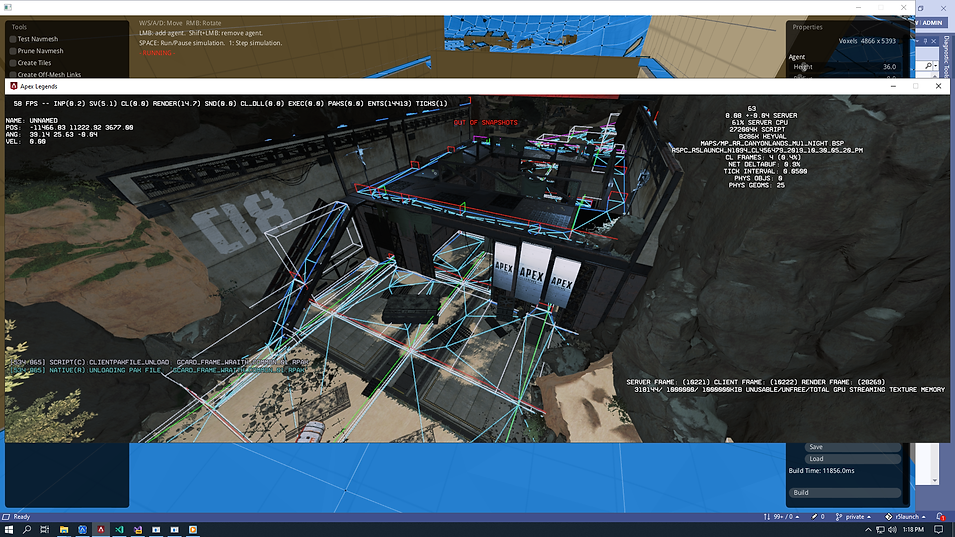Click scroll up arrow in Visual Studio panel
The width and height of the screenshot is (955, 537).
coord(934,75)
